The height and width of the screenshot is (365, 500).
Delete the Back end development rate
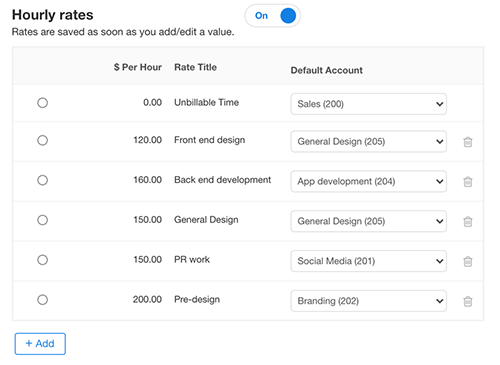point(468,182)
